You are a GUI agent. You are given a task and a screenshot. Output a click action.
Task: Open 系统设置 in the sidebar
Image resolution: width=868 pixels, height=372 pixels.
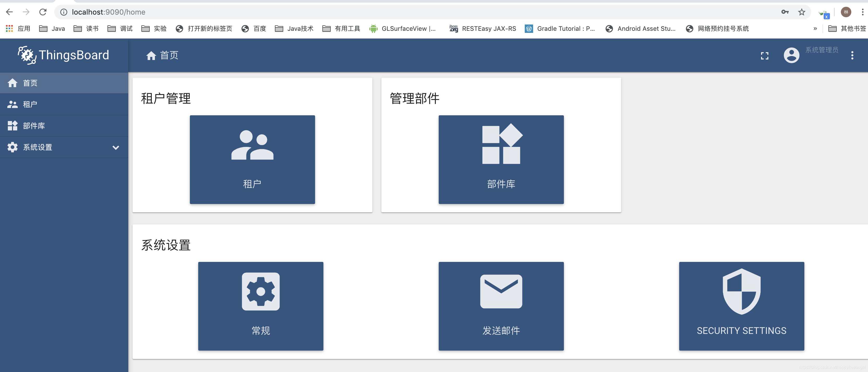click(x=64, y=147)
